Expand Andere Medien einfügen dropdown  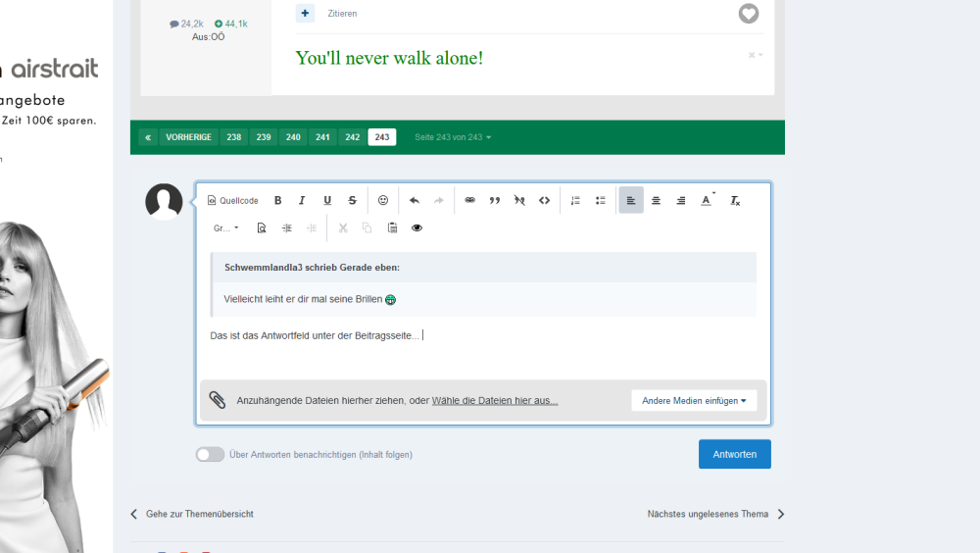pos(694,401)
